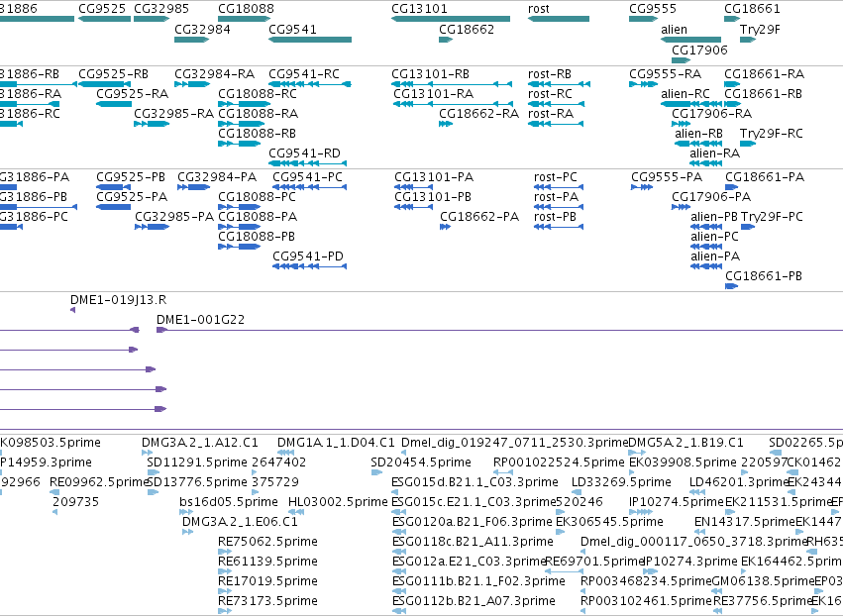The width and height of the screenshot is (843, 616).
Task: Open the CG9541 gene bar
Action: click(x=310, y=40)
